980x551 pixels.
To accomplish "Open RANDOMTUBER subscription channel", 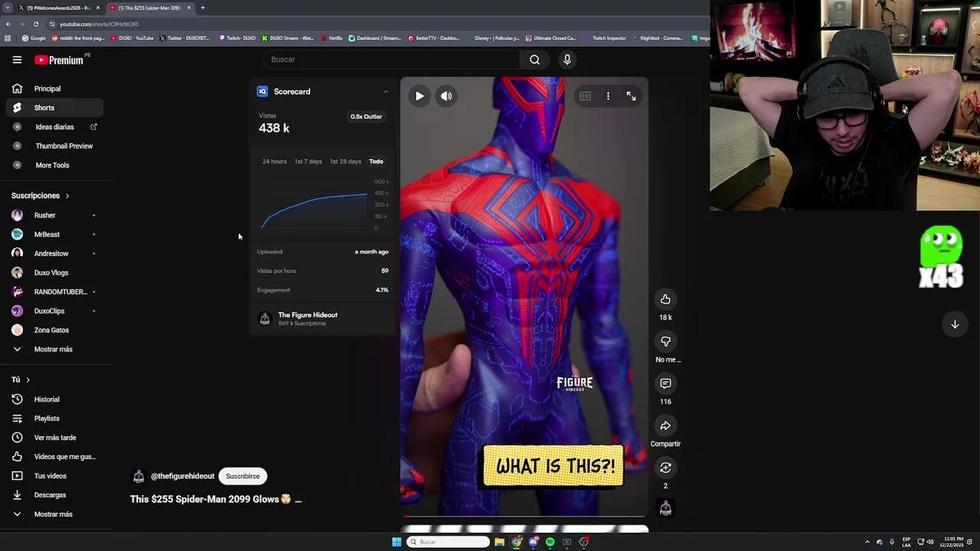I will (x=54, y=292).
